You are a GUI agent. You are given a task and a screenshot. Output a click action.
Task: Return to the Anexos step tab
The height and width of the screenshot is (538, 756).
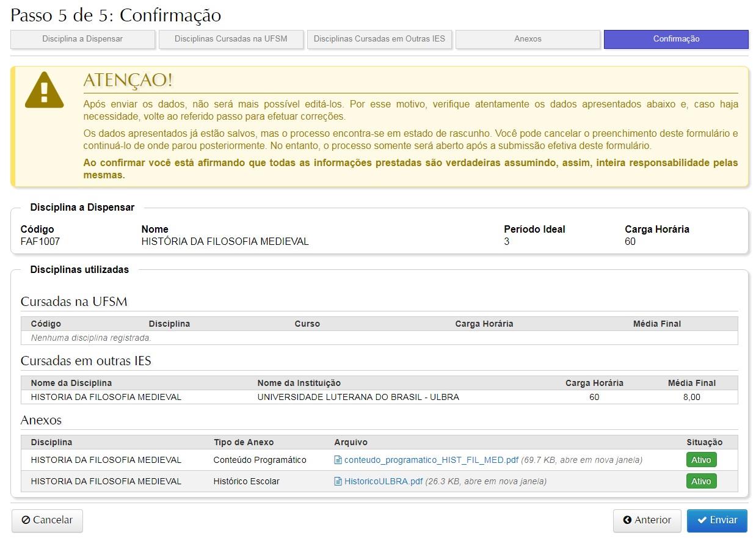point(528,39)
